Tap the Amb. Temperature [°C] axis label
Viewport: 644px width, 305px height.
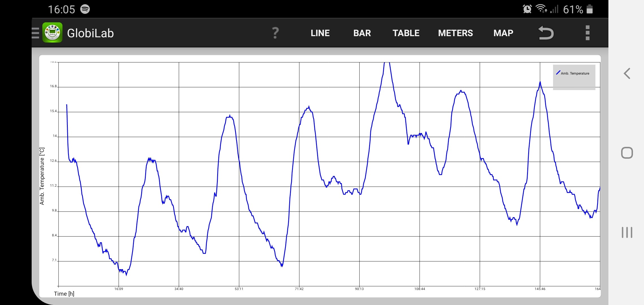[42, 176]
